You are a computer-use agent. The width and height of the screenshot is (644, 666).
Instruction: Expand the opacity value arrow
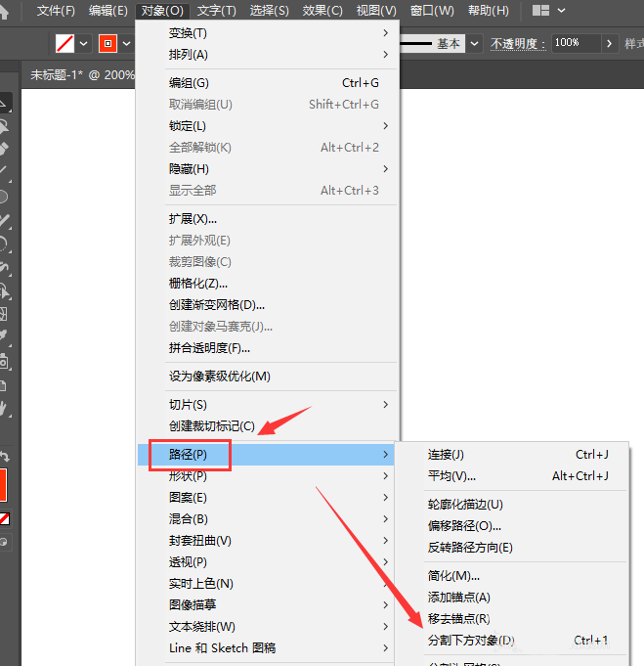[x=611, y=44]
